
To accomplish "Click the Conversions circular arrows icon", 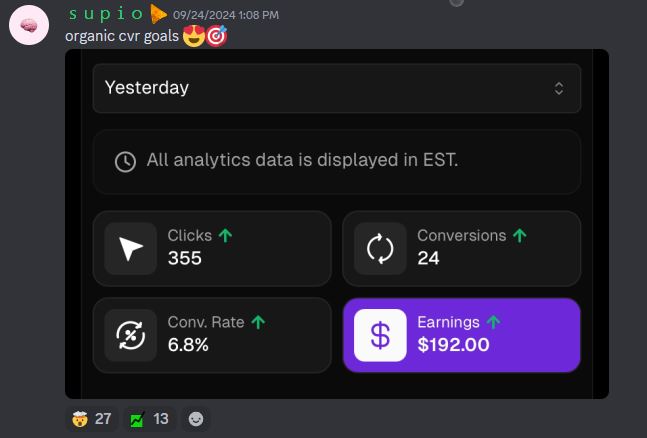I will 380,249.
